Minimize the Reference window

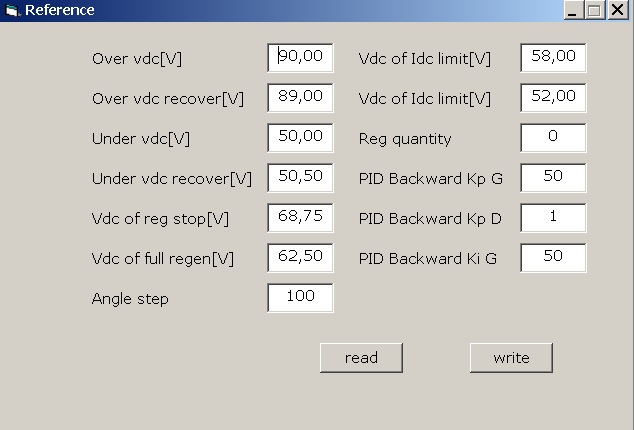[x=574, y=10]
